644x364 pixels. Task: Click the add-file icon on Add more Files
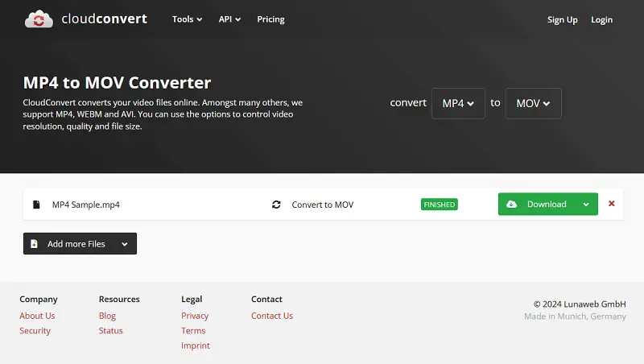click(34, 244)
